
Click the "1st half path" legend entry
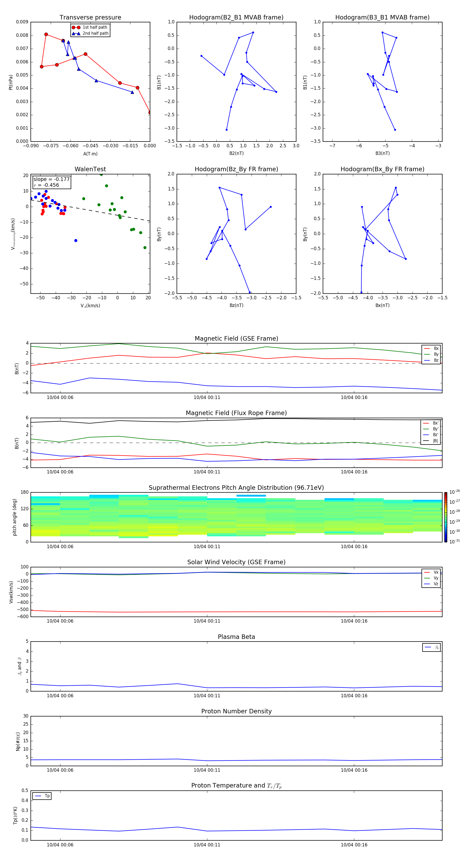[x=90, y=27]
